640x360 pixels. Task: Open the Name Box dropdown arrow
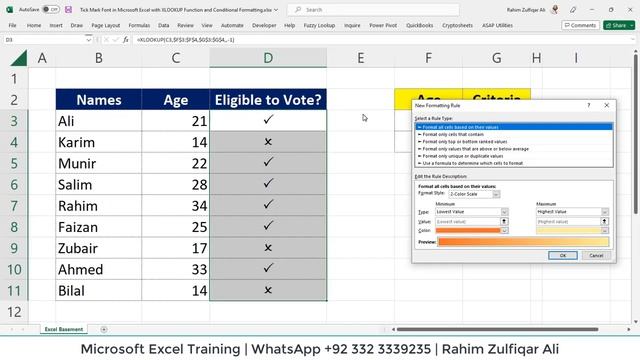point(89,40)
